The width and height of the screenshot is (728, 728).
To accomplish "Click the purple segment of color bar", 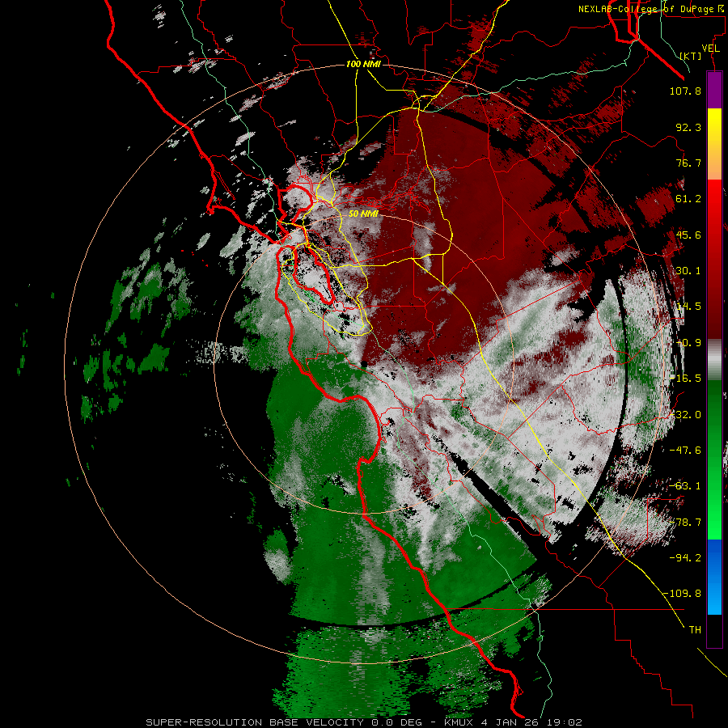I will click(x=714, y=91).
